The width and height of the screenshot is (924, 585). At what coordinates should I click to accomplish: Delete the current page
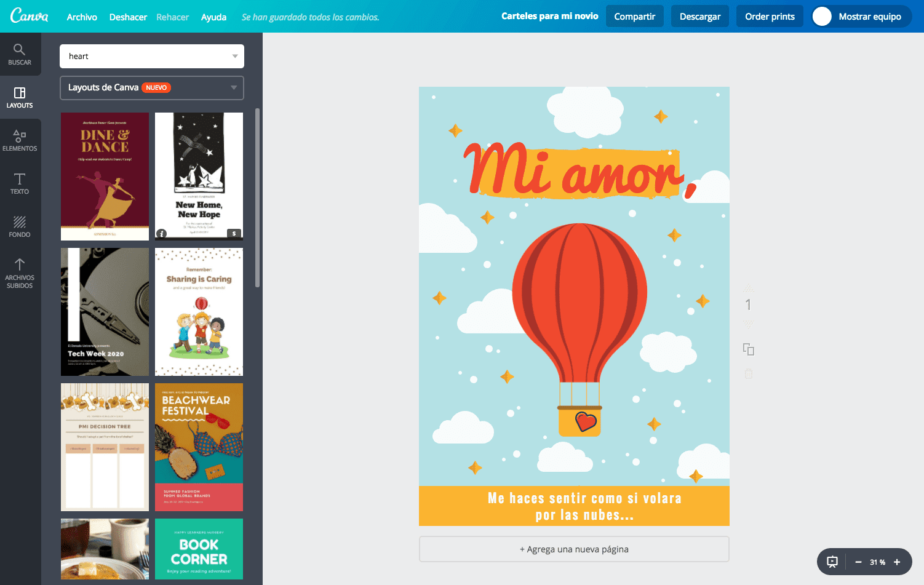coord(749,373)
